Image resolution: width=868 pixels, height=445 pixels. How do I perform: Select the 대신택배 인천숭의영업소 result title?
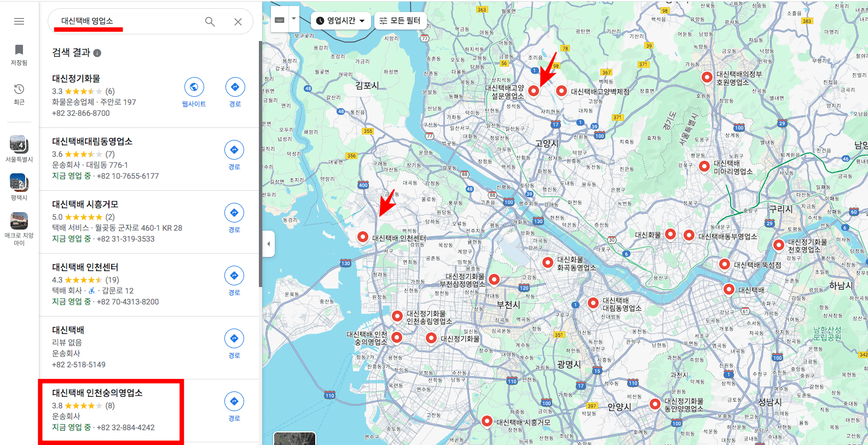point(97,393)
